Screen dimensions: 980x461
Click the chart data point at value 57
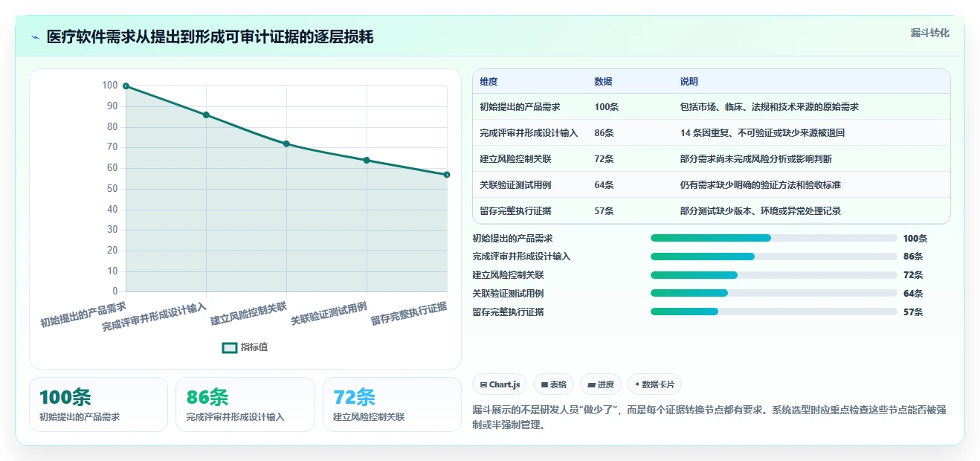coord(447,175)
